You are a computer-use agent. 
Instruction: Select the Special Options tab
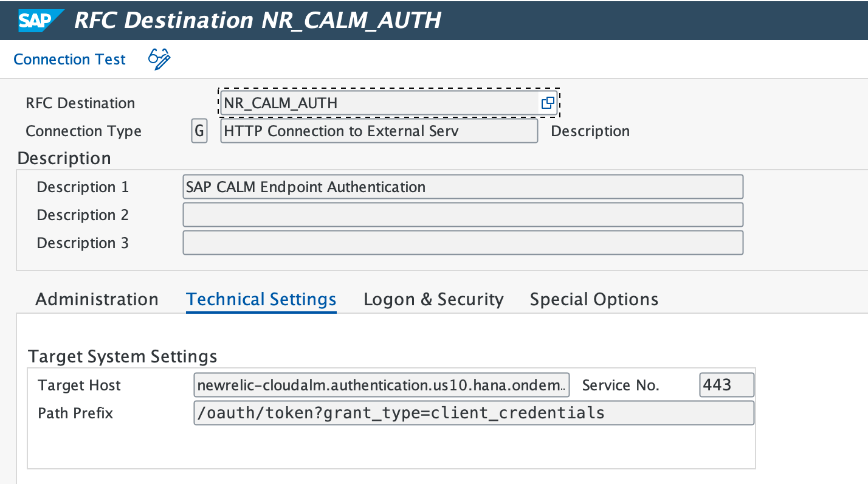tap(593, 299)
